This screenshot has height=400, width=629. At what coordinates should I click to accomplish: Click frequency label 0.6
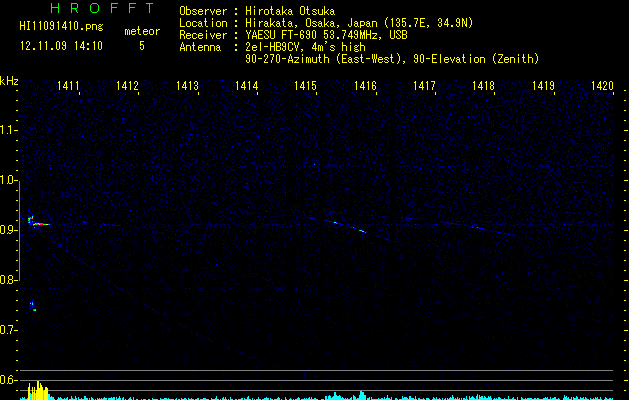[8, 380]
